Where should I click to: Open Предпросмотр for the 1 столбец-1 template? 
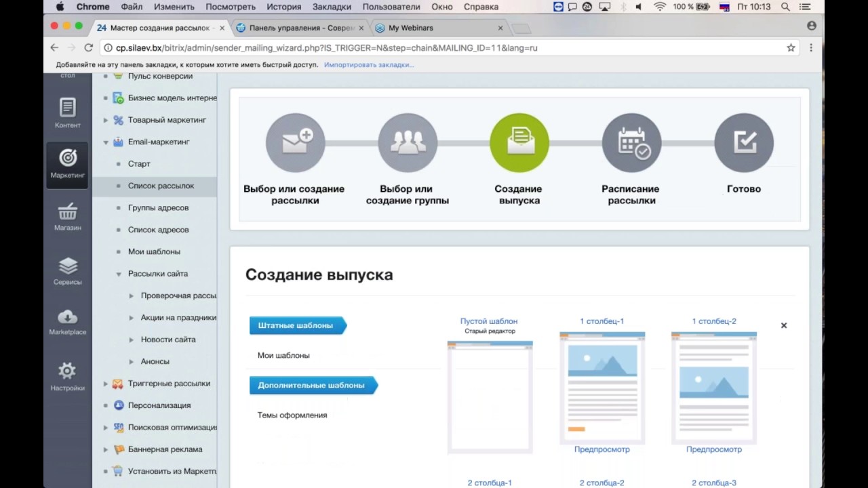click(602, 449)
